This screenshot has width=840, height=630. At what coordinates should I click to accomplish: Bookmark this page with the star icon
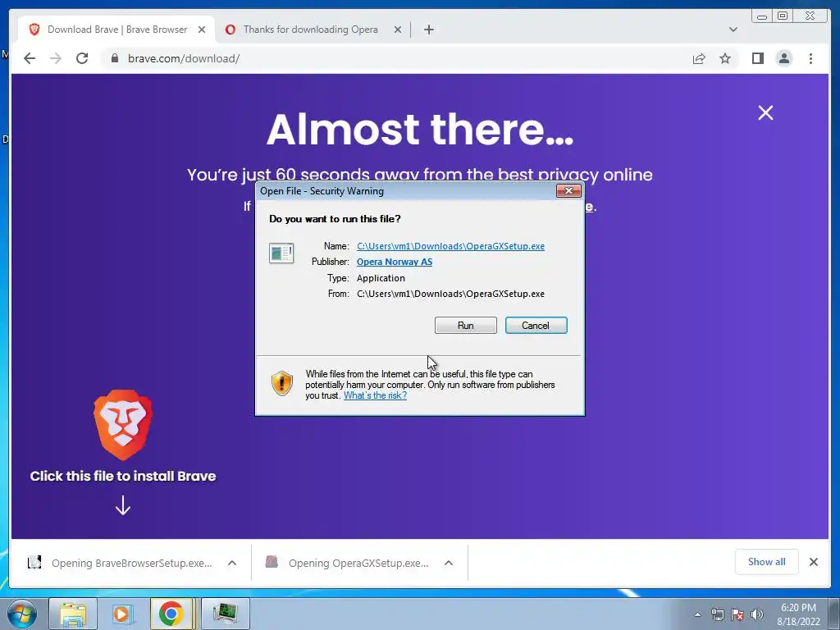(x=725, y=58)
